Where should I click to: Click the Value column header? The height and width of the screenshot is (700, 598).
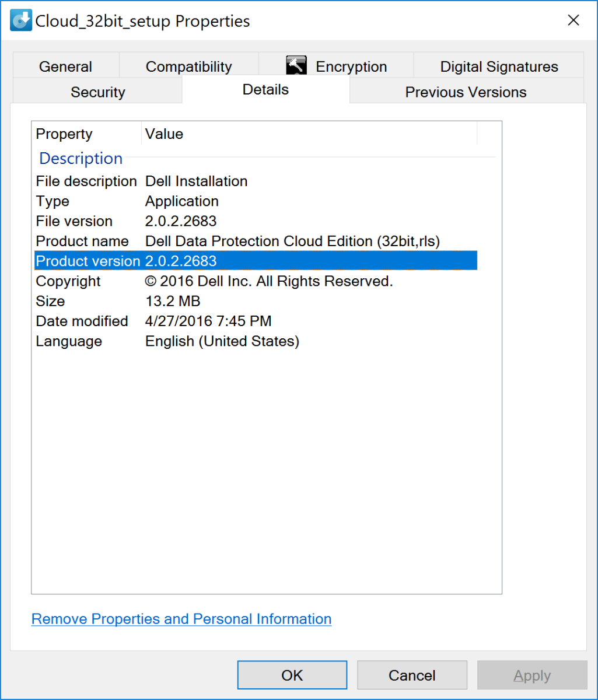[164, 134]
